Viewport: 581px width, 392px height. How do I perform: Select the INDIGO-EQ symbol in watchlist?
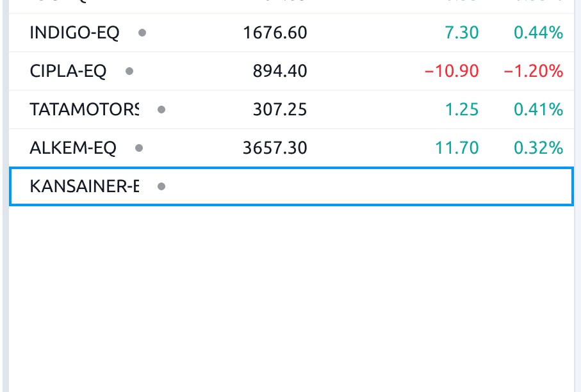pyautogui.click(x=74, y=33)
